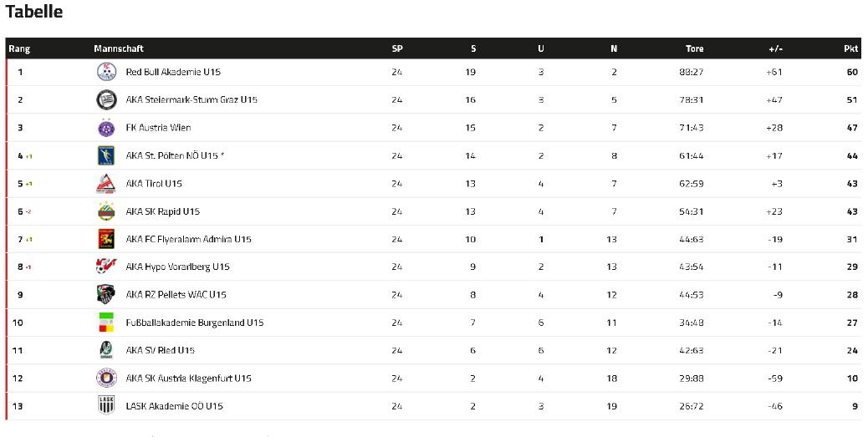
Task: Click the AKA St. Pölten NÖ logo
Action: (106, 155)
